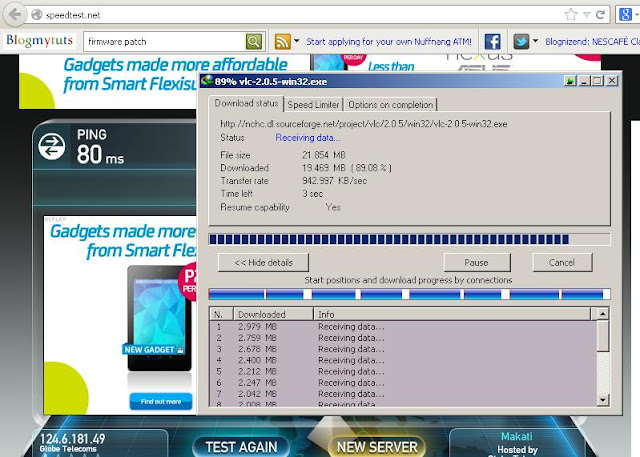Click the browser back arrow button
This screenshot has height=457, width=640.
click(x=16, y=15)
